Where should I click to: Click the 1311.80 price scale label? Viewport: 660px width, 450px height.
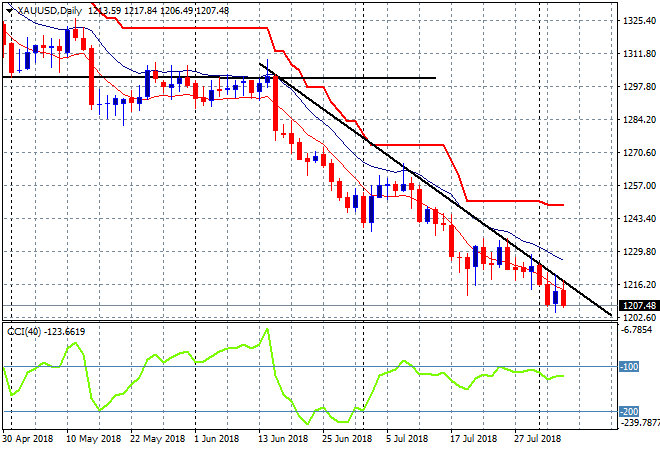tap(639, 53)
